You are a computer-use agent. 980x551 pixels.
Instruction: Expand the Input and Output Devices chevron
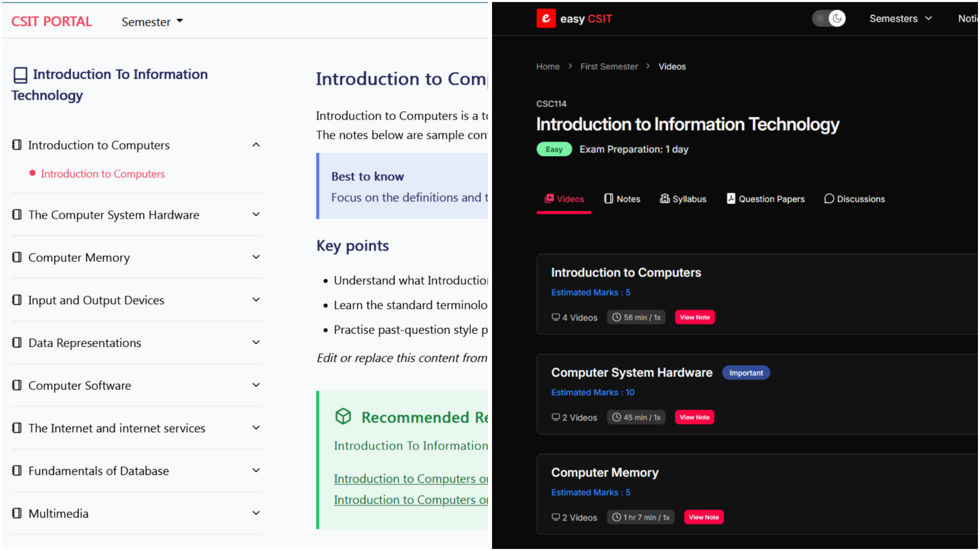tap(256, 300)
